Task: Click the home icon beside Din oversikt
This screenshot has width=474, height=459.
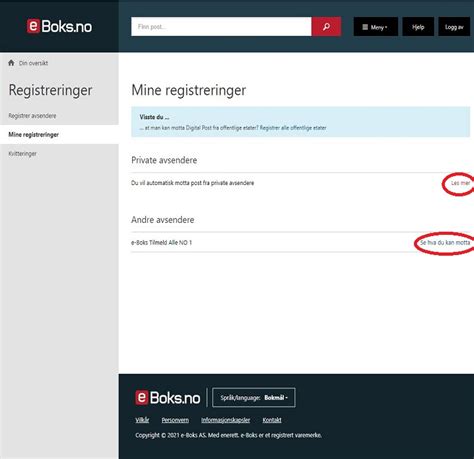Action: 11,63
